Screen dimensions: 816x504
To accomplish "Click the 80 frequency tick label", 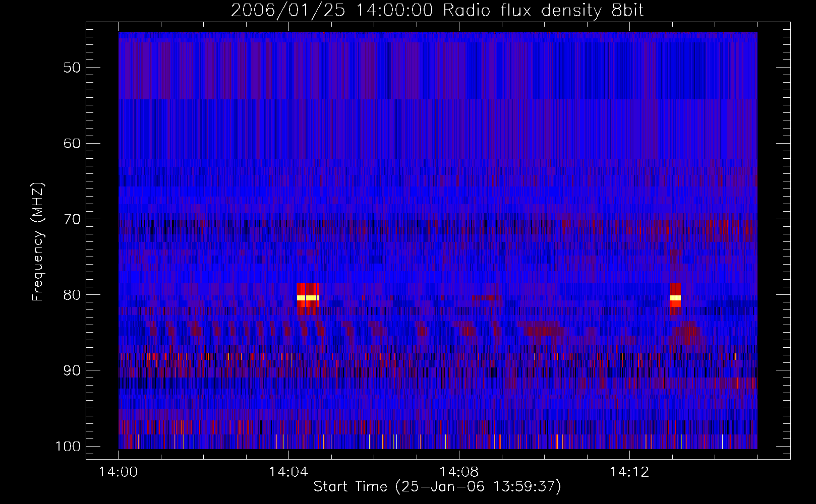I will 72,295.
